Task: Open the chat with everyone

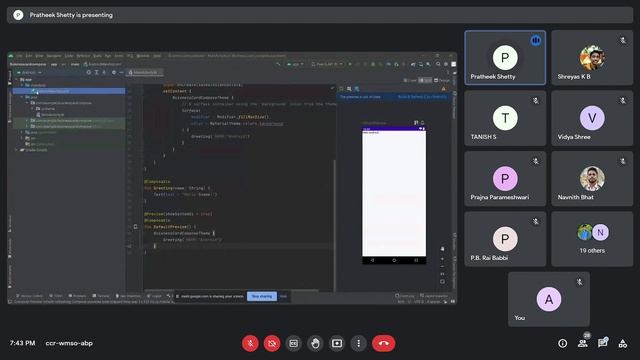Action: 602,343
